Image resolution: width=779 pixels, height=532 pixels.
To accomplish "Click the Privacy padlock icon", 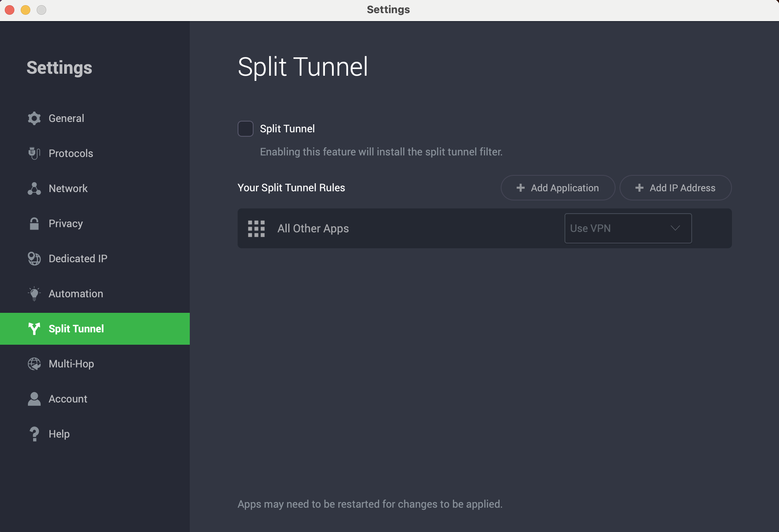I will pos(34,223).
